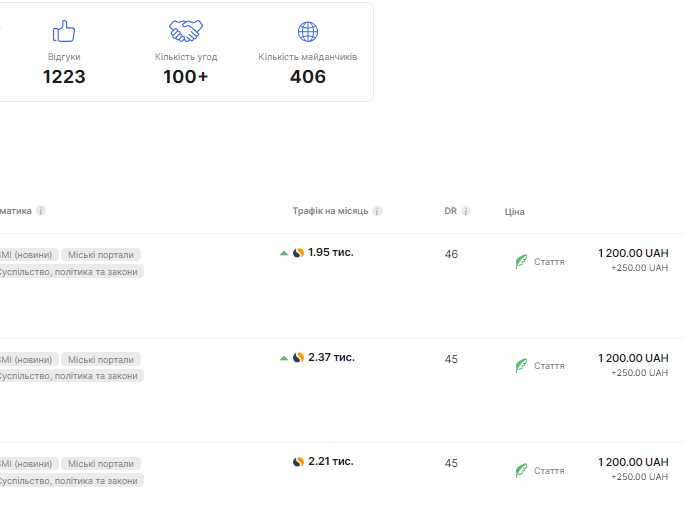
Task: Select Міські портали tag in first row
Action: [101, 255]
